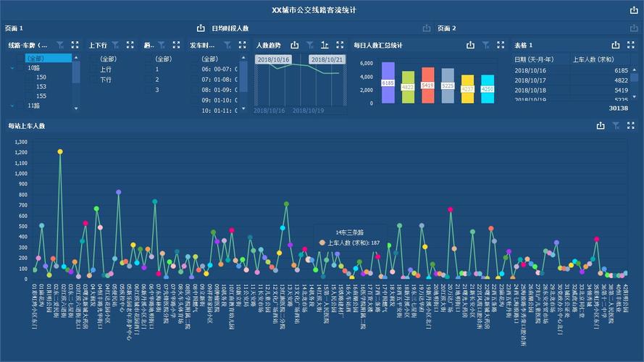644x362 pixels.
Task: Choose 上行 in the direction filter
Action: 106,70
